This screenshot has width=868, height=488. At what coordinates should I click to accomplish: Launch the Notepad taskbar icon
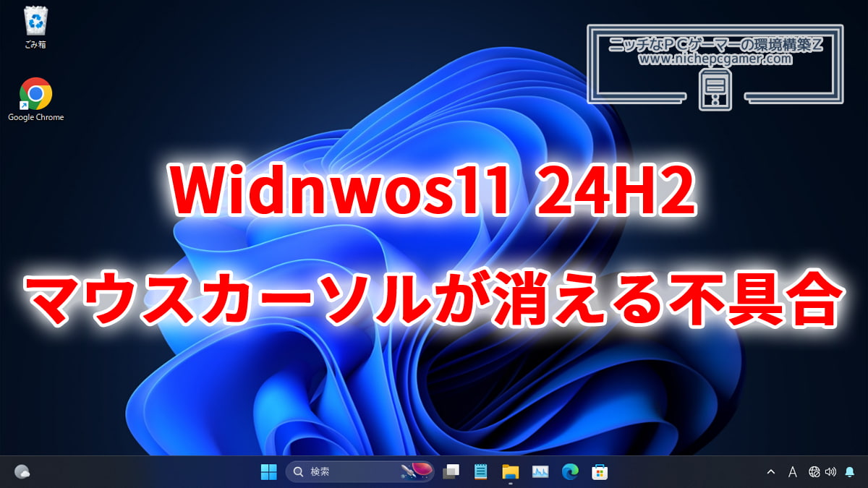coord(480,472)
